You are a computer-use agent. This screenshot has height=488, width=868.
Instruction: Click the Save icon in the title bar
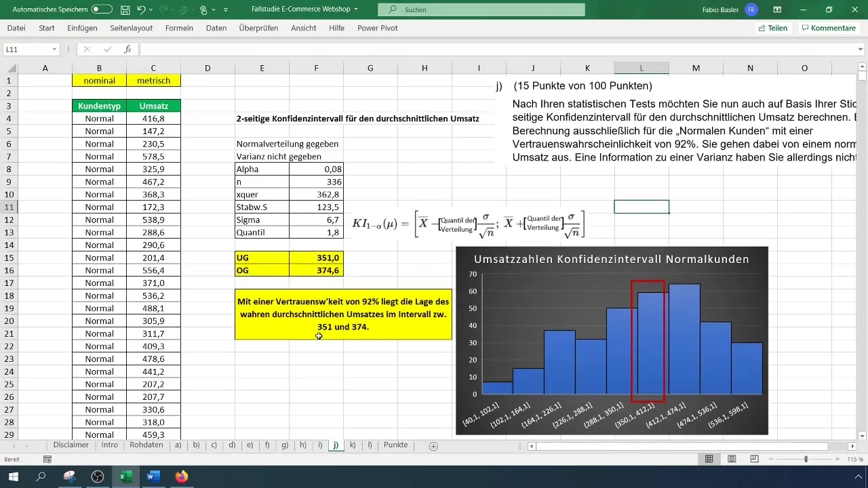click(x=125, y=10)
